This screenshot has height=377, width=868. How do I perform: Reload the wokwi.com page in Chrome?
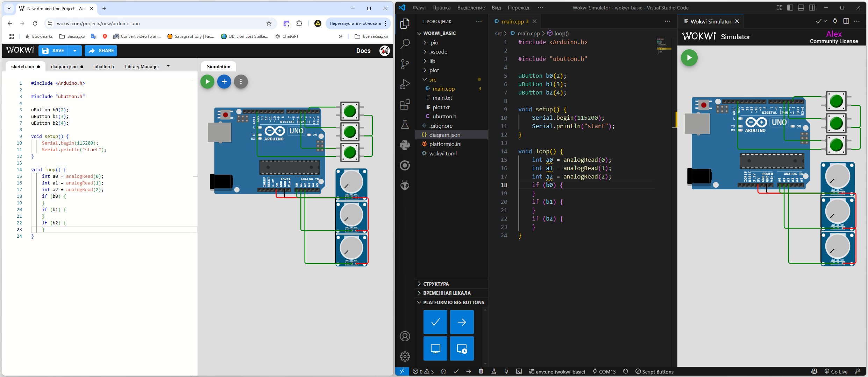(x=35, y=23)
